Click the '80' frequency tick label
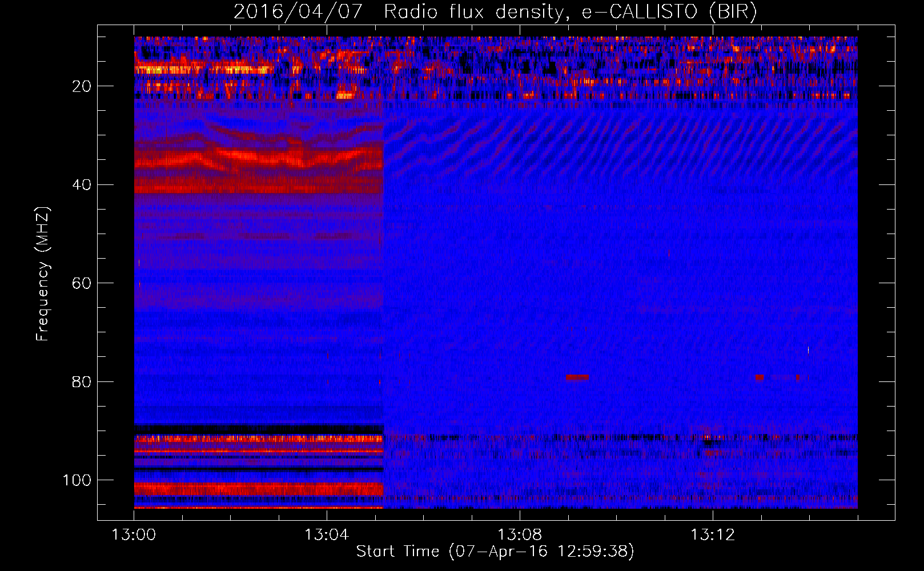Viewport: 924px width, 571px height. [x=82, y=382]
